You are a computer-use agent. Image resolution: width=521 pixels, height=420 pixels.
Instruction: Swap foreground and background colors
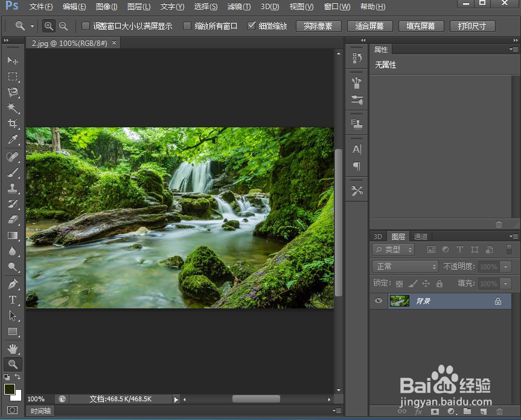(x=18, y=377)
